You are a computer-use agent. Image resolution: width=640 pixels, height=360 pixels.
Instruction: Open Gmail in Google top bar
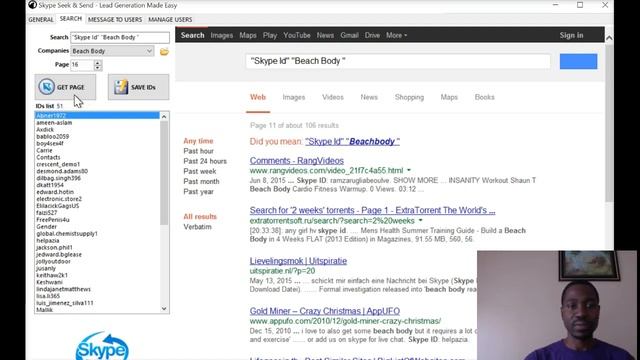click(x=349, y=35)
